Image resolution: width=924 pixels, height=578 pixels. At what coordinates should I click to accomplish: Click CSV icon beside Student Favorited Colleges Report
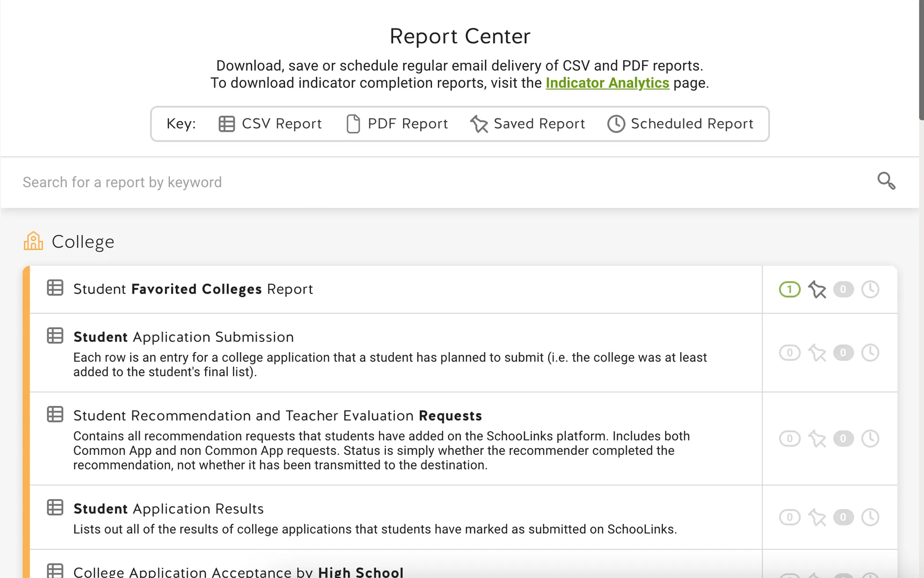pos(55,288)
